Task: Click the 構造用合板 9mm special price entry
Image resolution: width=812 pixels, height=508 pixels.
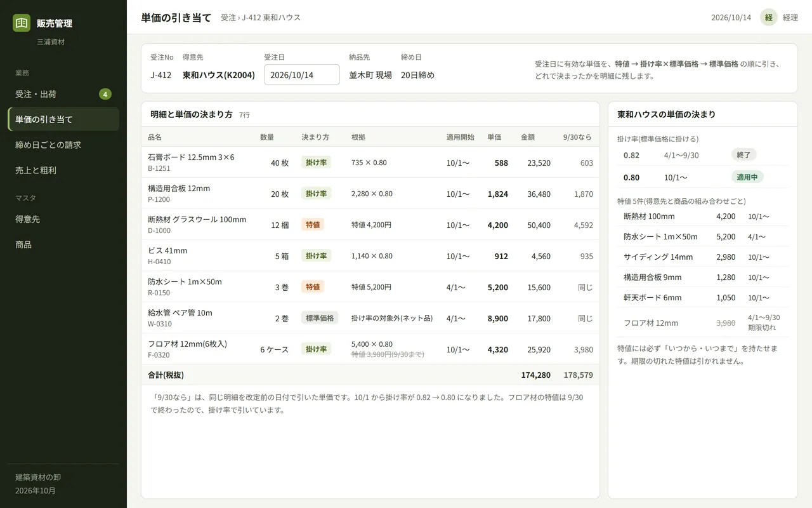Action: point(703,277)
